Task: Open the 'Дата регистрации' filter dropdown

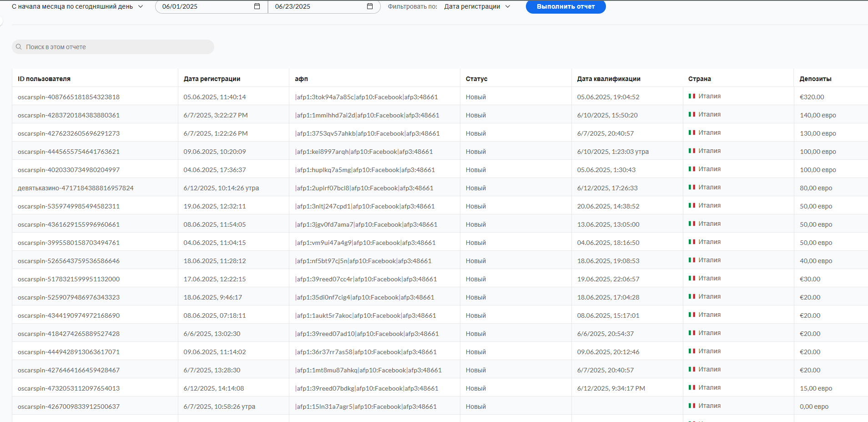Action: point(477,6)
